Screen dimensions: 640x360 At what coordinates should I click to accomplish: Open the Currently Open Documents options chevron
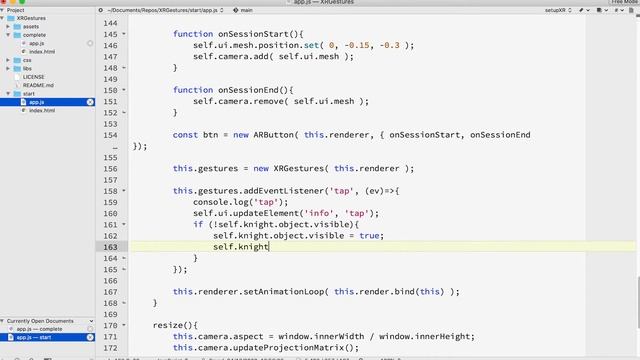coord(91,321)
